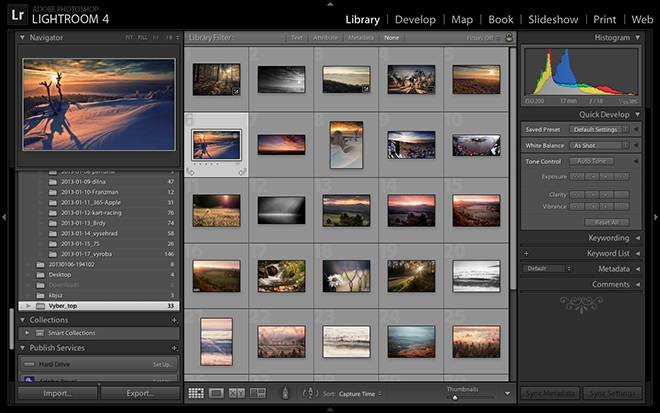Click plus icon beside Keyword List
This screenshot has width=660, height=413.
[x=524, y=254]
